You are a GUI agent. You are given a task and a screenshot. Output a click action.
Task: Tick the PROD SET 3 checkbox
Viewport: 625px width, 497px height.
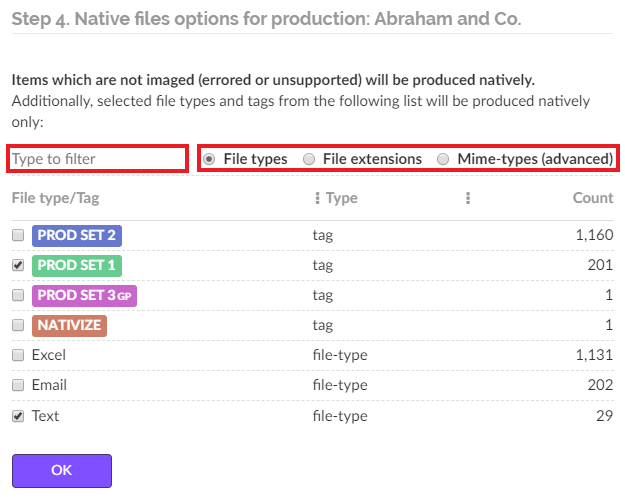18,295
